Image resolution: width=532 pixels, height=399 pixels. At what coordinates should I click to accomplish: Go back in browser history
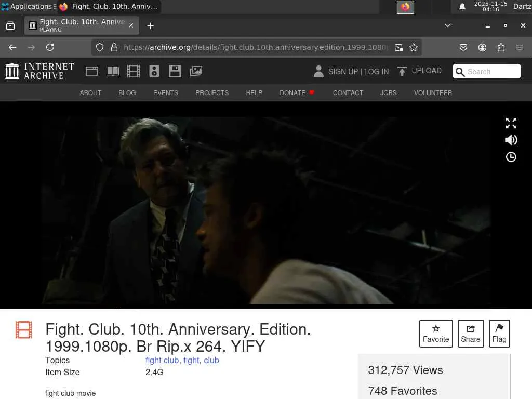12,47
